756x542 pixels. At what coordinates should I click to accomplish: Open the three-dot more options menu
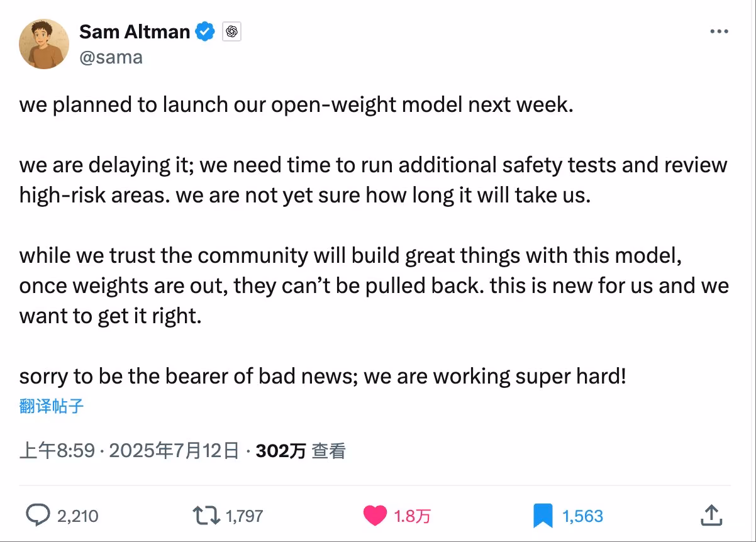tap(719, 31)
